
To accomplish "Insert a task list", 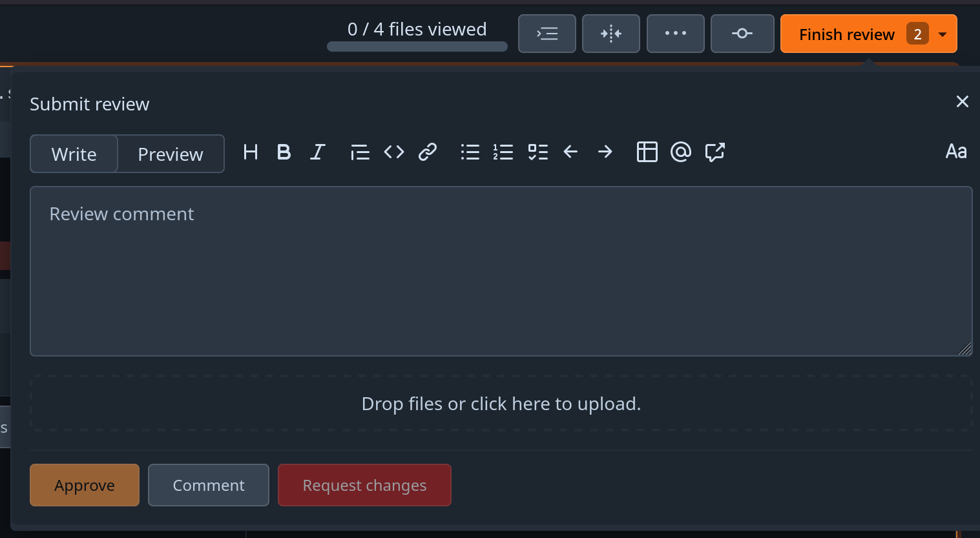I will pos(537,152).
